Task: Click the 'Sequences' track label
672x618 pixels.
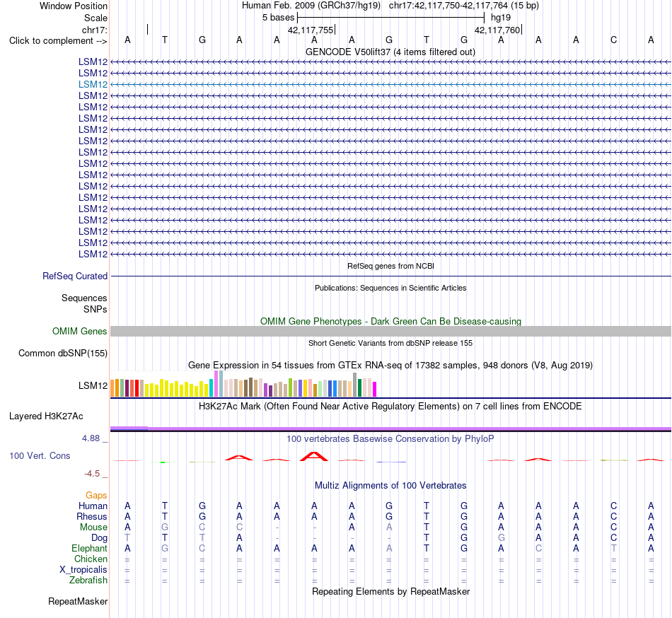Action: pyautogui.click(x=84, y=298)
